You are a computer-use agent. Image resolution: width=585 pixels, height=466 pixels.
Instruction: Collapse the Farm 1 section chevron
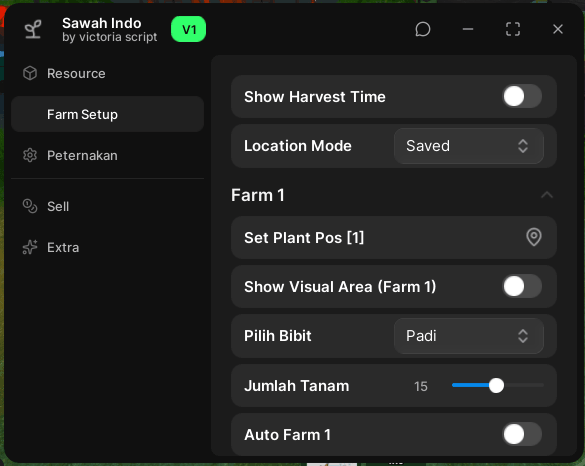(x=547, y=195)
